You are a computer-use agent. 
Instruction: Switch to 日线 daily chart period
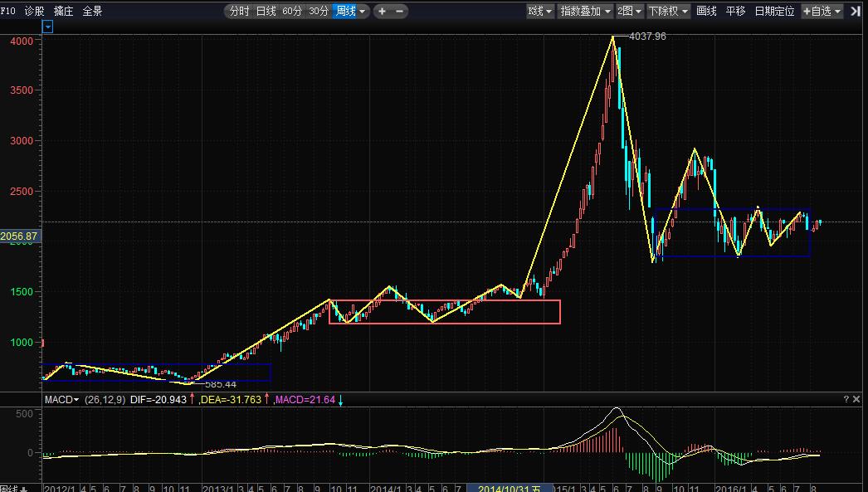(266, 11)
